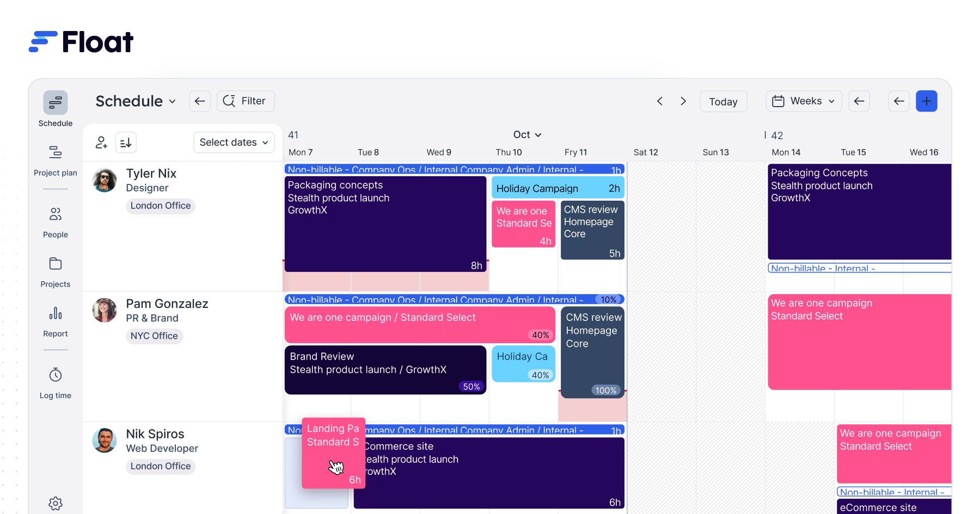Image resolution: width=980 pixels, height=514 pixels.
Task: Open Tyler's week 42 Packaging Concepts task
Action: (860, 212)
